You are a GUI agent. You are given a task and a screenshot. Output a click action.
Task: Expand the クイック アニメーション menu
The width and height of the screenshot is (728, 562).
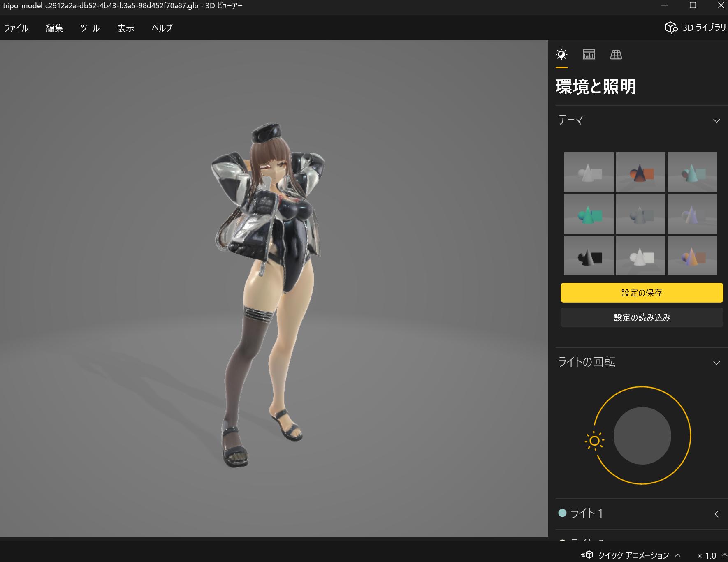point(677,555)
